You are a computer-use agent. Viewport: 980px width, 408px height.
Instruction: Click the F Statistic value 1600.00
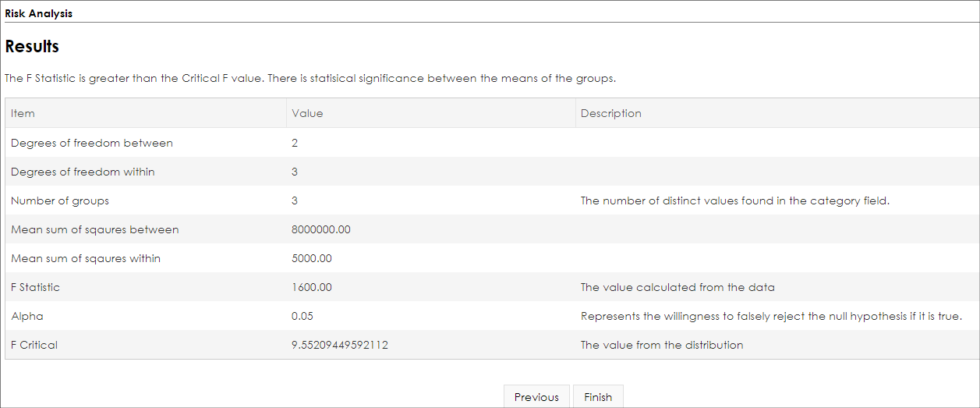tap(312, 287)
